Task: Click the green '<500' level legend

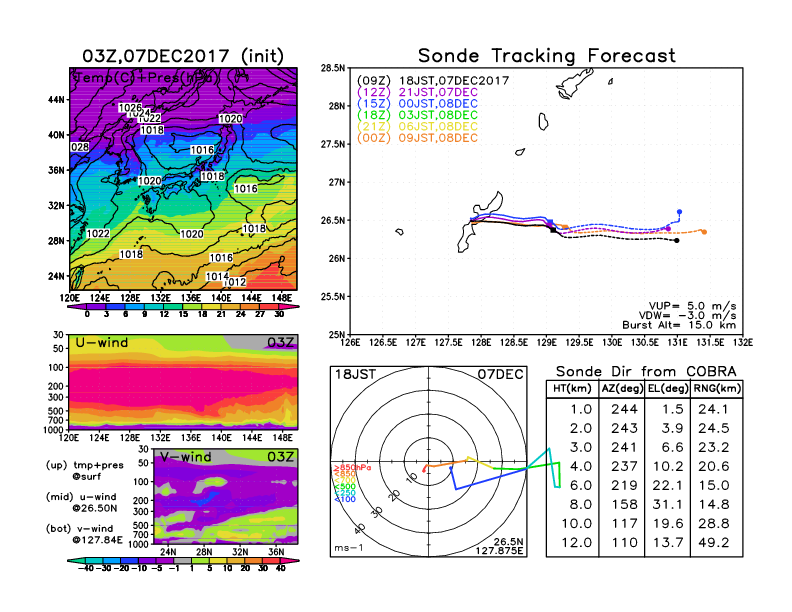Action: tap(344, 486)
